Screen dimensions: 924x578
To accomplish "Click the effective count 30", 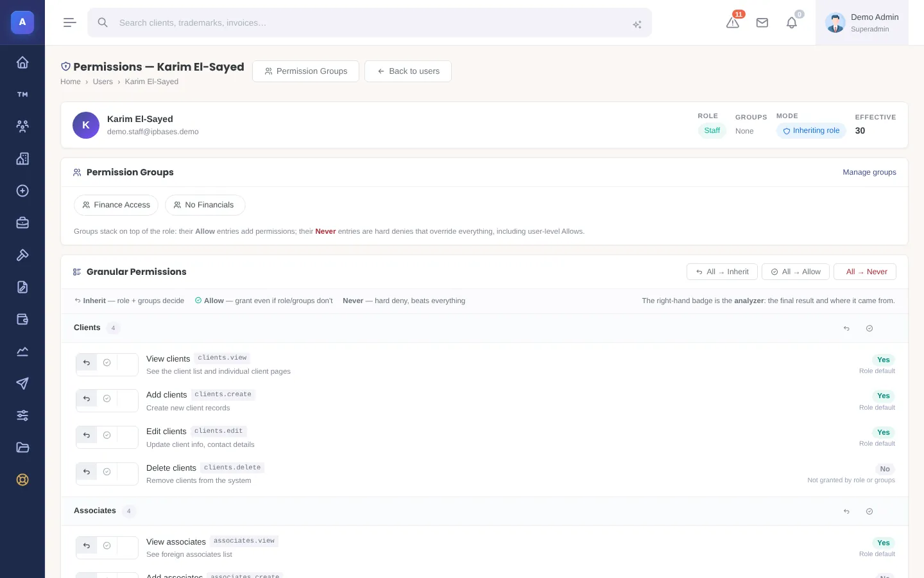I will click(860, 130).
